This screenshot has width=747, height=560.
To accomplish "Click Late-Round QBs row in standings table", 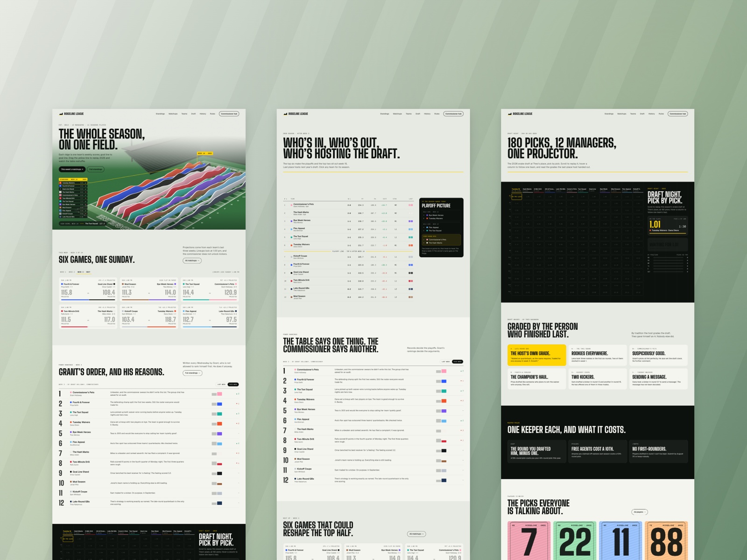I will [x=349, y=289].
